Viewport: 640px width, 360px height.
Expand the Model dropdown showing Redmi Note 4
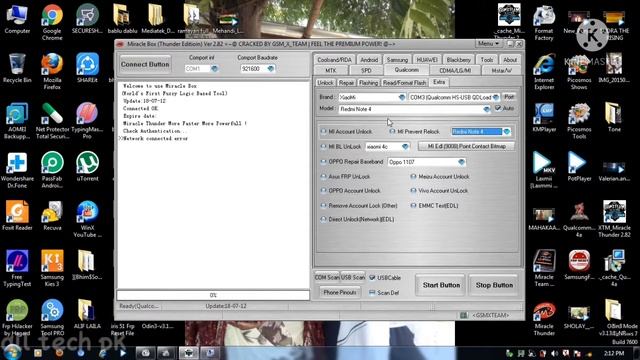[x=487, y=109]
